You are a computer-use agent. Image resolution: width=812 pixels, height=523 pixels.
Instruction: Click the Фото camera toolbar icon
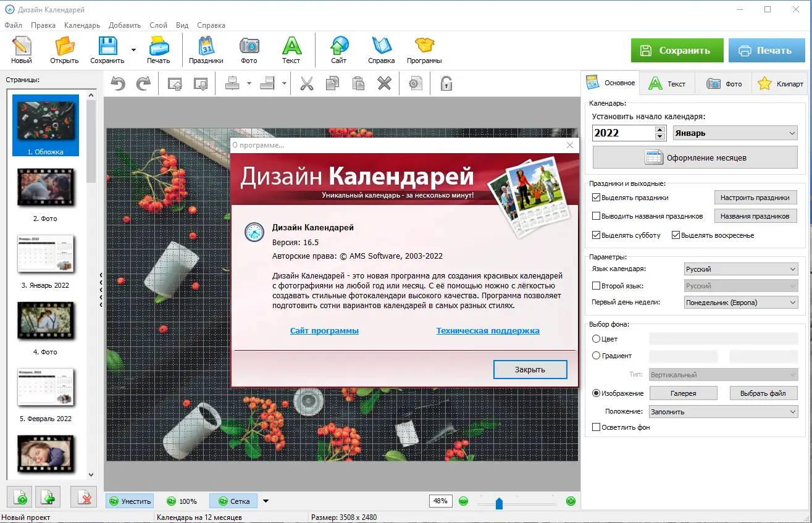[x=249, y=50]
